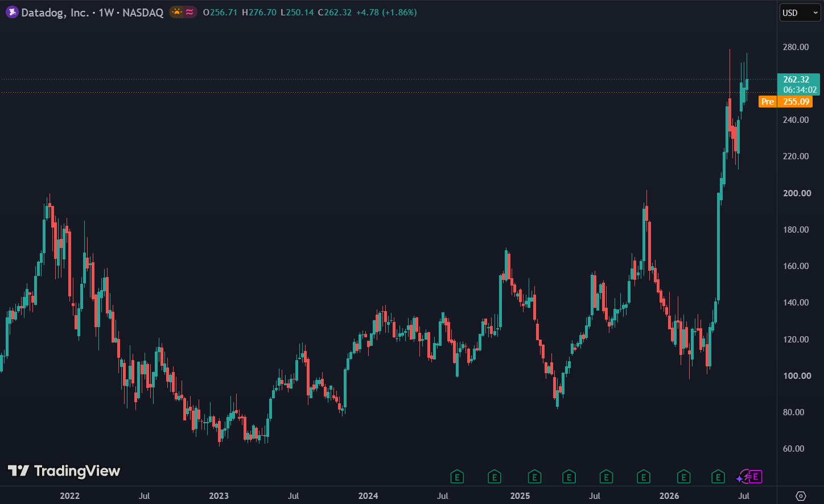Click the orange sun pre-market session icon
The image size is (824, 504).
[x=178, y=12]
